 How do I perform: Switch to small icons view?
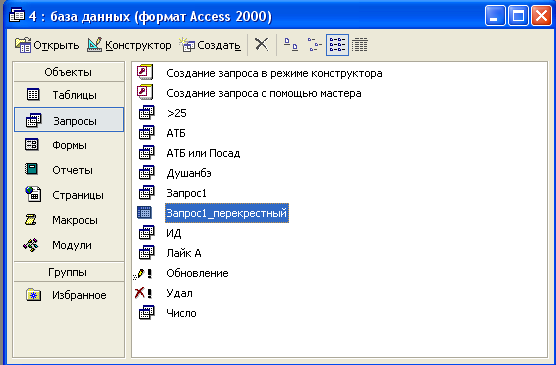(x=314, y=45)
